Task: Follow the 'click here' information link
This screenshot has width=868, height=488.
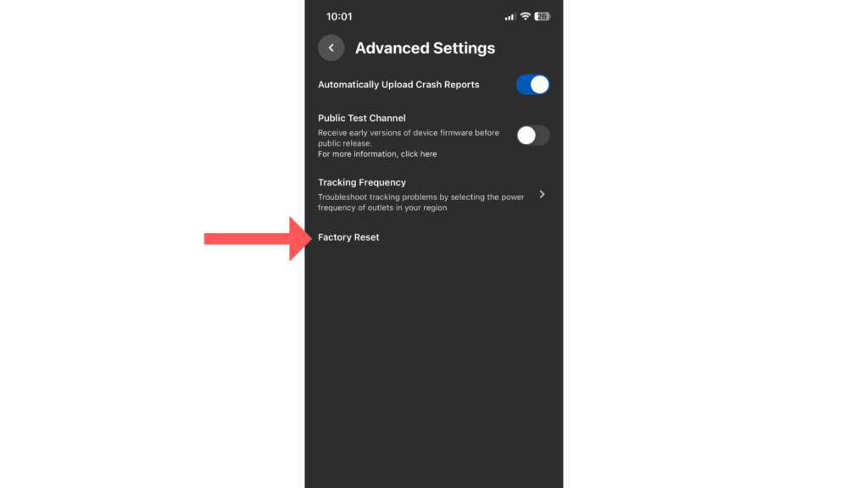Action: tap(419, 154)
